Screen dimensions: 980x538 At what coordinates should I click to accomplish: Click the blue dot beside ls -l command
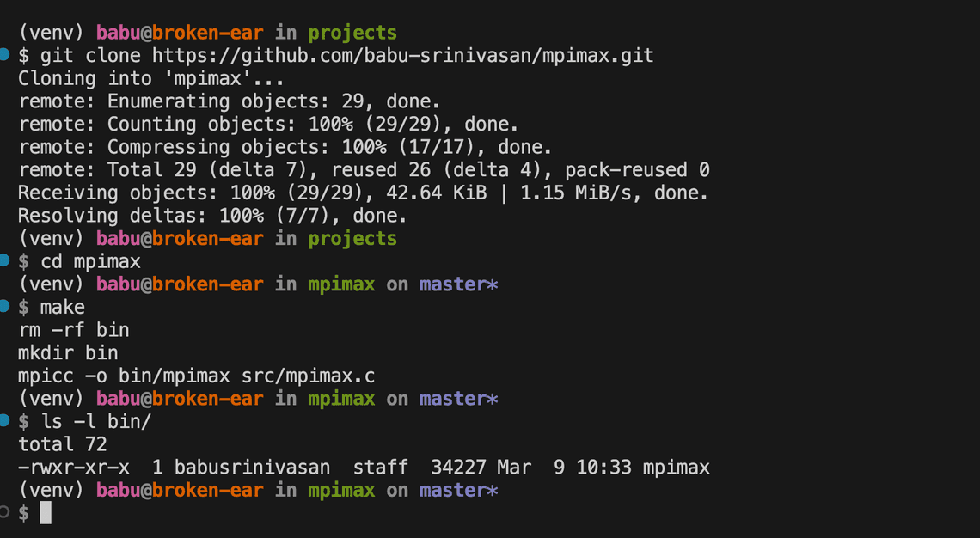(4, 420)
